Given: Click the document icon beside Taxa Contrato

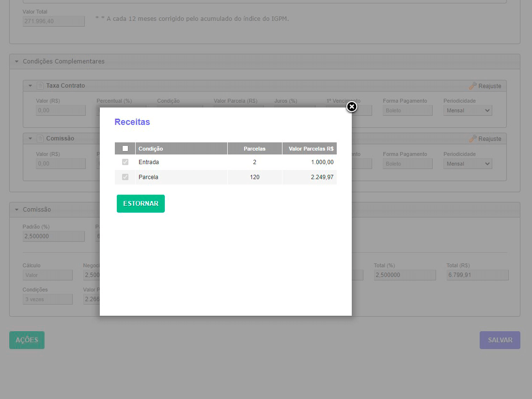Looking at the screenshot, I should pyautogui.click(x=40, y=86).
